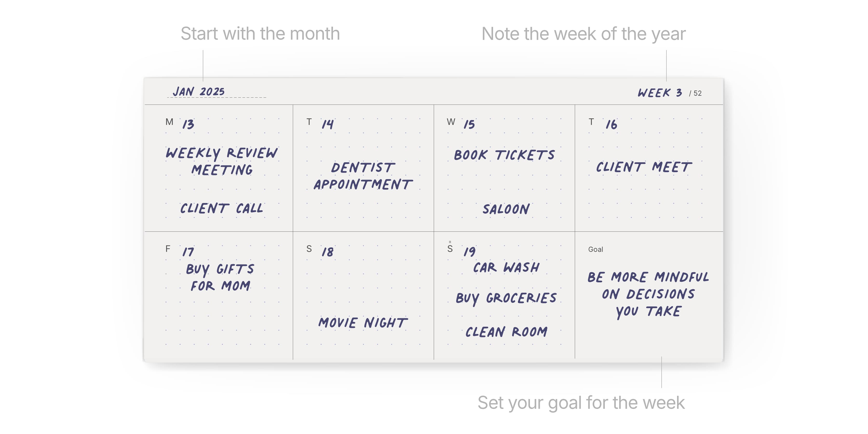This screenshot has height=434, width=868.
Task: Click the weekly goal handwritten text
Action: coord(648,294)
